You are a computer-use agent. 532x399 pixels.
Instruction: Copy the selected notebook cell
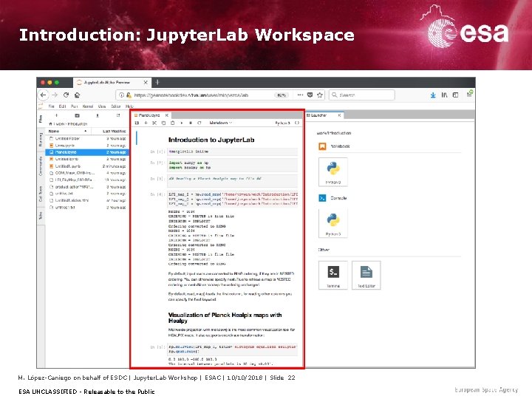(163, 123)
